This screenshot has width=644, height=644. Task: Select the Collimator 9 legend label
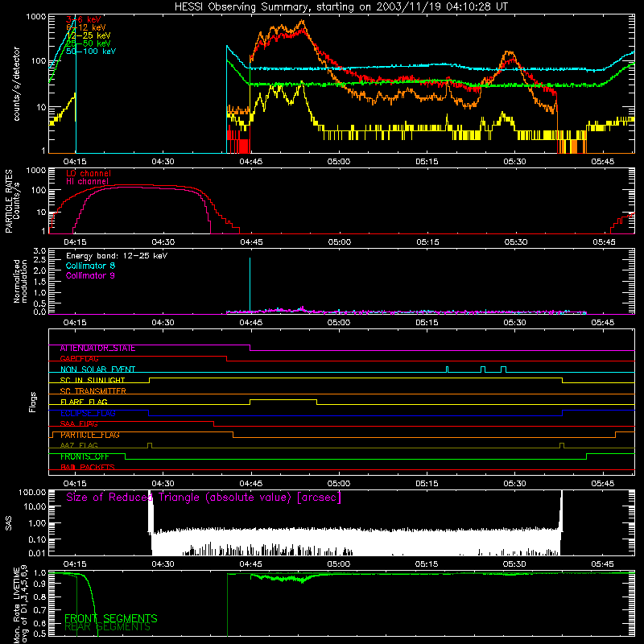(x=90, y=275)
